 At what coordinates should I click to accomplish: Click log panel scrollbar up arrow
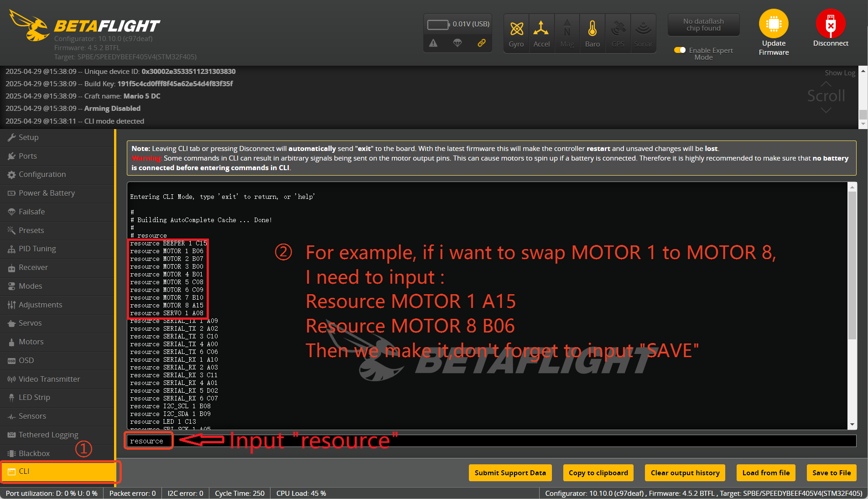(x=863, y=71)
